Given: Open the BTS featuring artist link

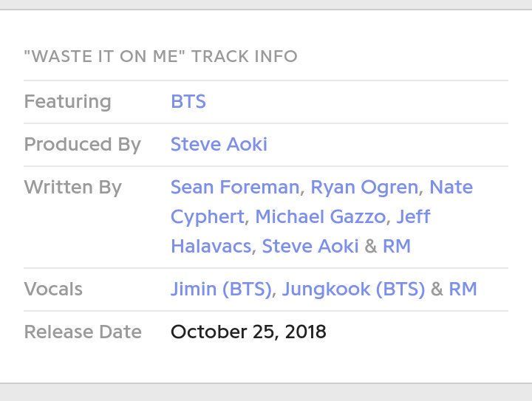Looking at the screenshot, I should pos(188,101).
